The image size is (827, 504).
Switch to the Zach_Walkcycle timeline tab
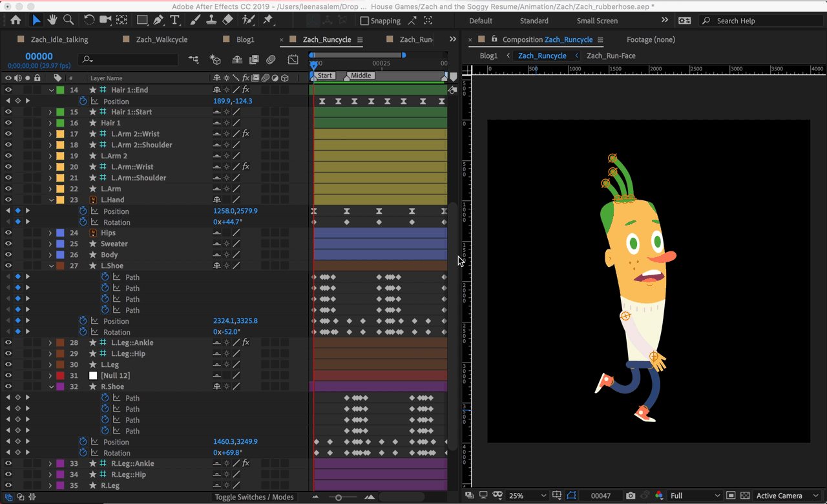(162, 39)
